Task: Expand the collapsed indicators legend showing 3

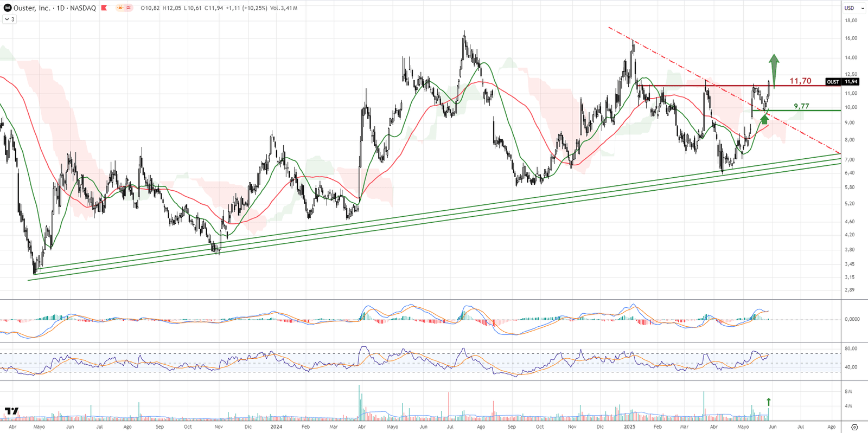Action: tap(9, 20)
